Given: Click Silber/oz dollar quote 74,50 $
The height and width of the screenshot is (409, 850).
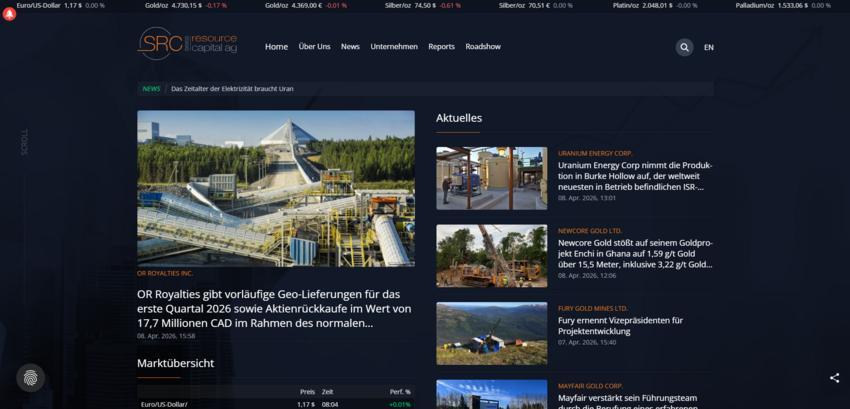Looking at the screenshot, I should pyautogui.click(x=423, y=5).
